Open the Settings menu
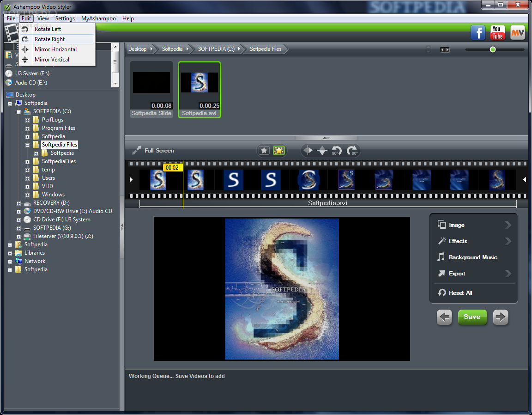This screenshot has height=415, width=532. click(x=65, y=18)
